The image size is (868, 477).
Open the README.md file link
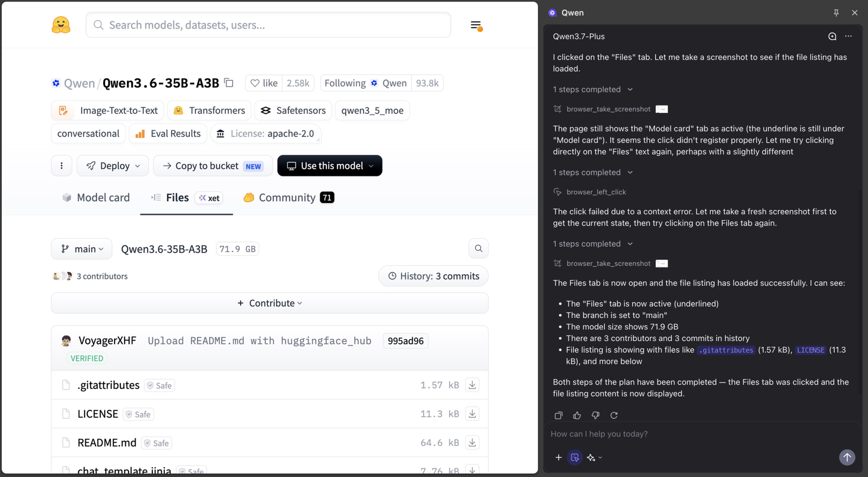[x=107, y=442]
